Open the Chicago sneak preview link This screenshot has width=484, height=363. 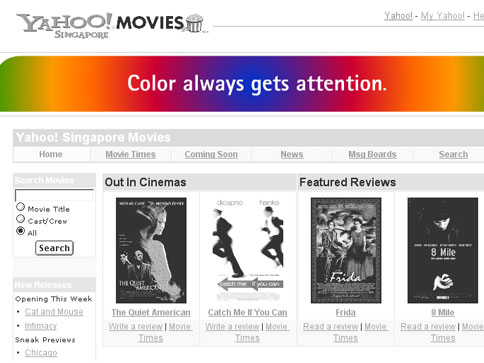pos(41,353)
